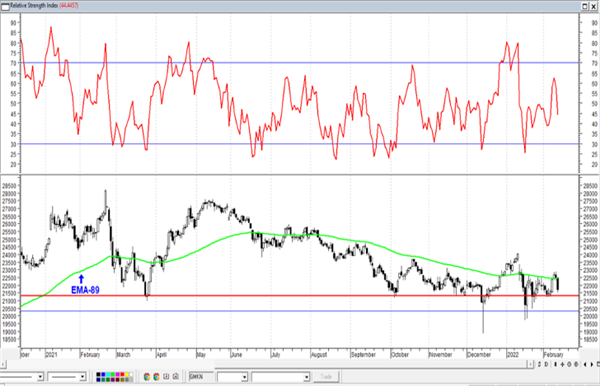600x386 pixels.
Task: Pick the bright red color swatch
Action: point(122,375)
